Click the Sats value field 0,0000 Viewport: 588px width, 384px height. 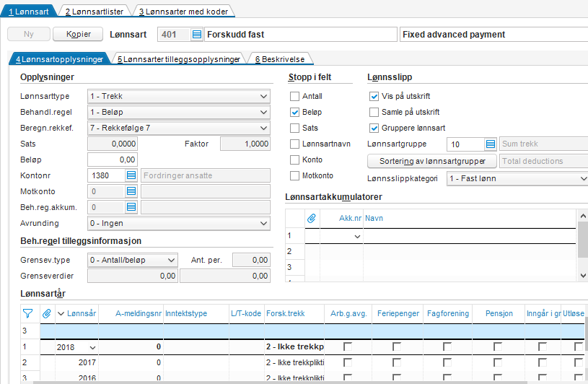coord(113,144)
